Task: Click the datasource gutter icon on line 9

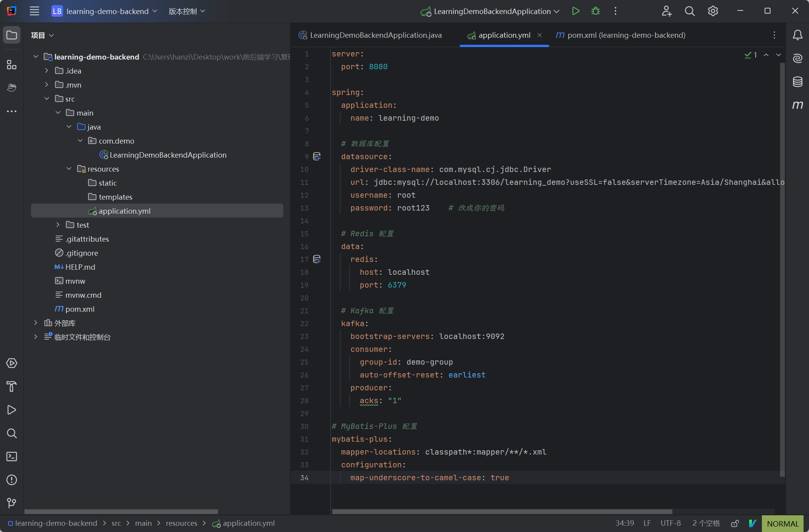Action: (x=317, y=156)
